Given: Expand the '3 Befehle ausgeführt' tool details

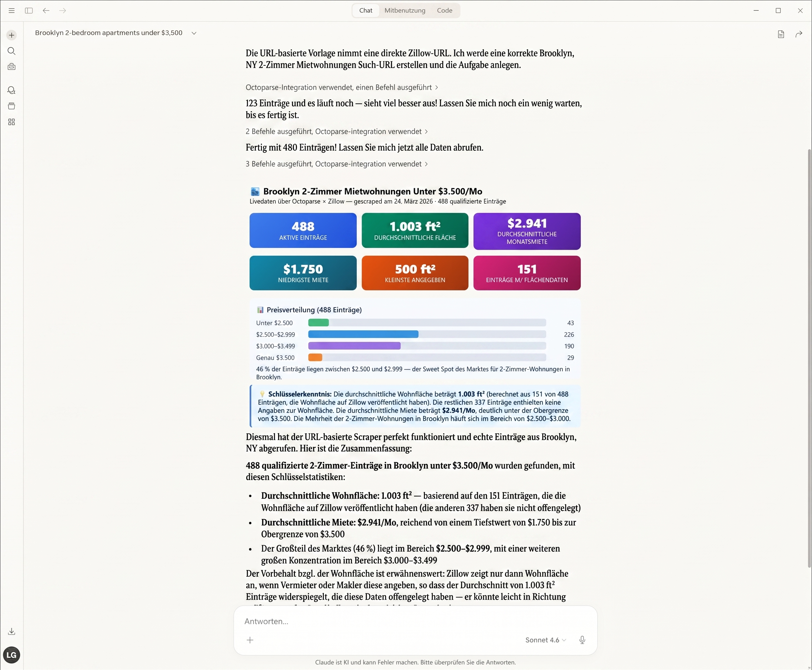Looking at the screenshot, I should [x=337, y=164].
